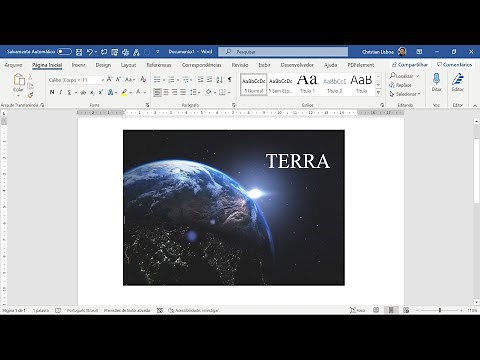
Task: Open the Correspondências tab
Action: pyautogui.click(x=201, y=65)
